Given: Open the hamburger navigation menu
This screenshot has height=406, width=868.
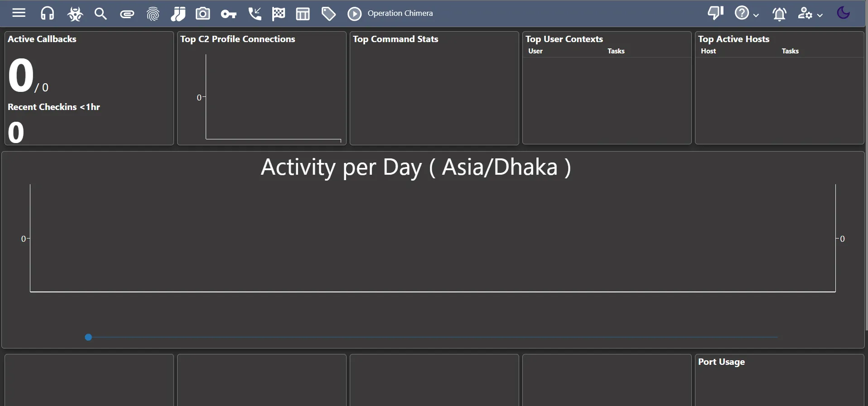Looking at the screenshot, I should pos(19,13).
